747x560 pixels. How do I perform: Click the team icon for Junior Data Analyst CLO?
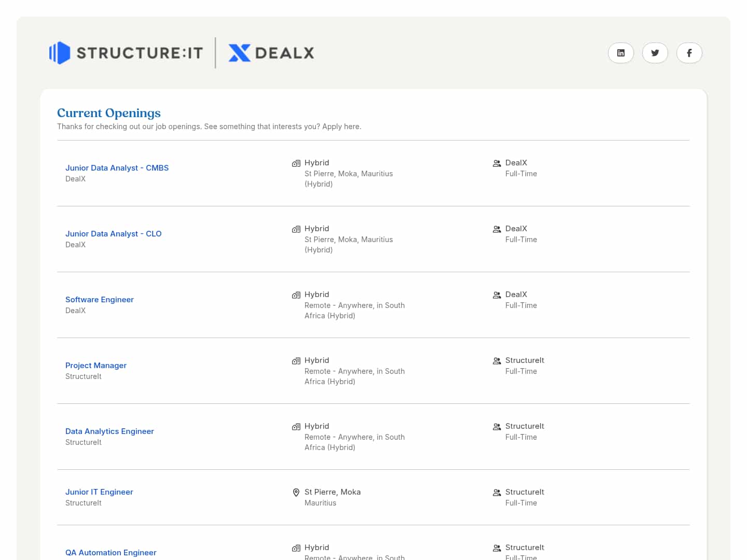(x=497, y=229)
